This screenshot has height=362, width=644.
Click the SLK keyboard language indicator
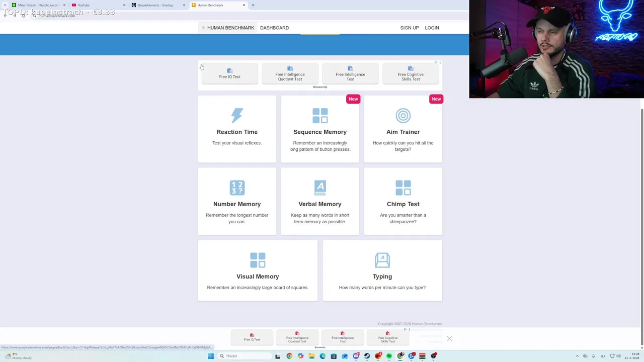603,356
